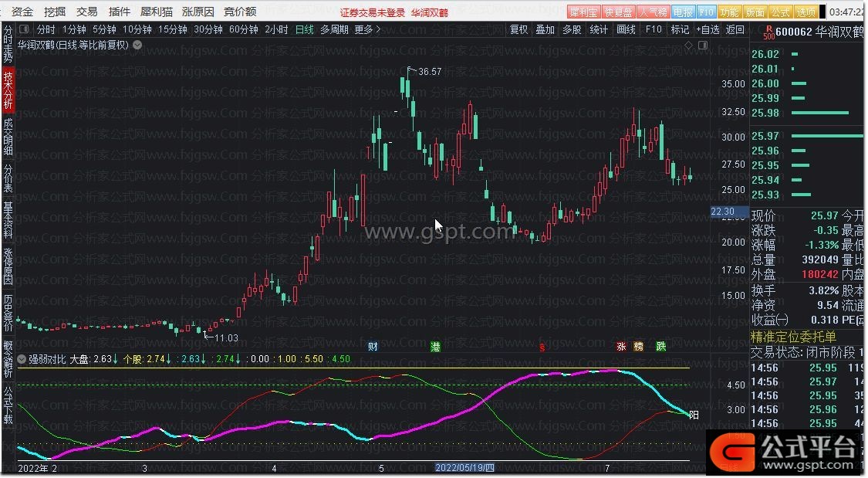The height and width of the screenshot is (478, 868).
Task: Open the 历史竞价 sidebar tab
Action: [8, 313]
